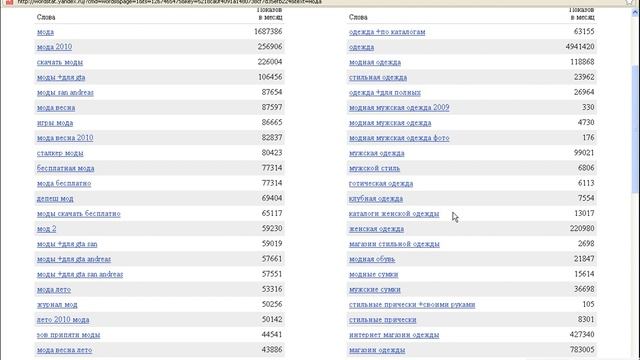Select the value 226004
640x360 pixels.
tap(270, 62)
